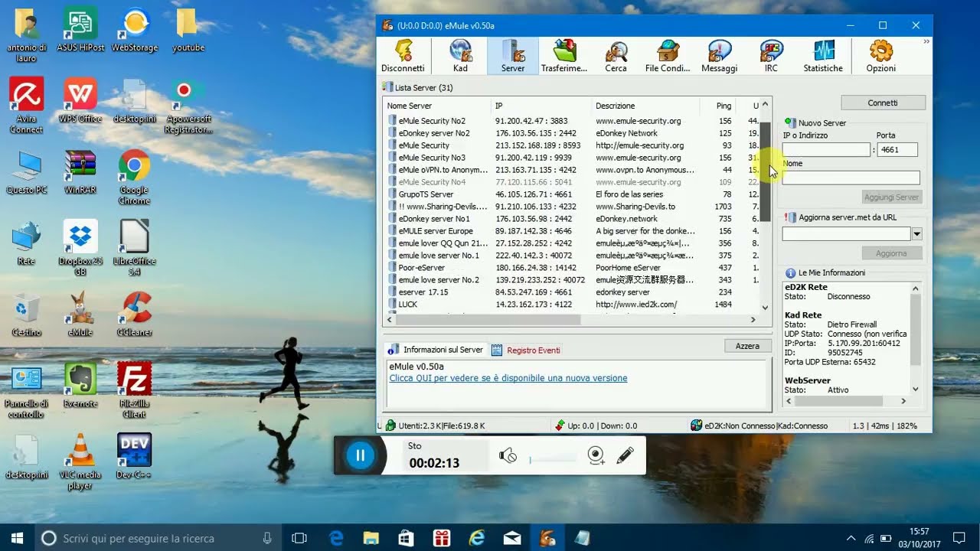Launch LibreOffice 5.4 from desktop
980x551 pixels.
coord(134,249)
